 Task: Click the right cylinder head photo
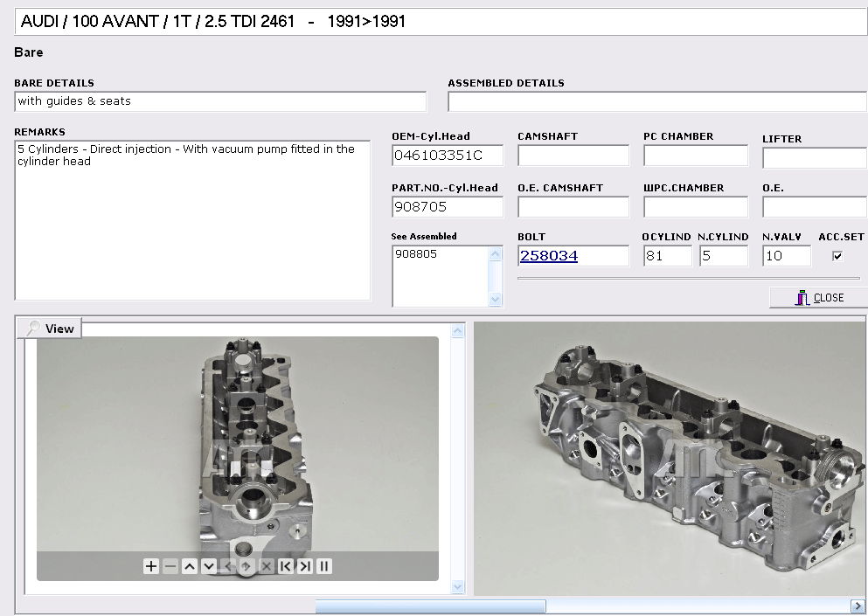click(x=670, y=459)
